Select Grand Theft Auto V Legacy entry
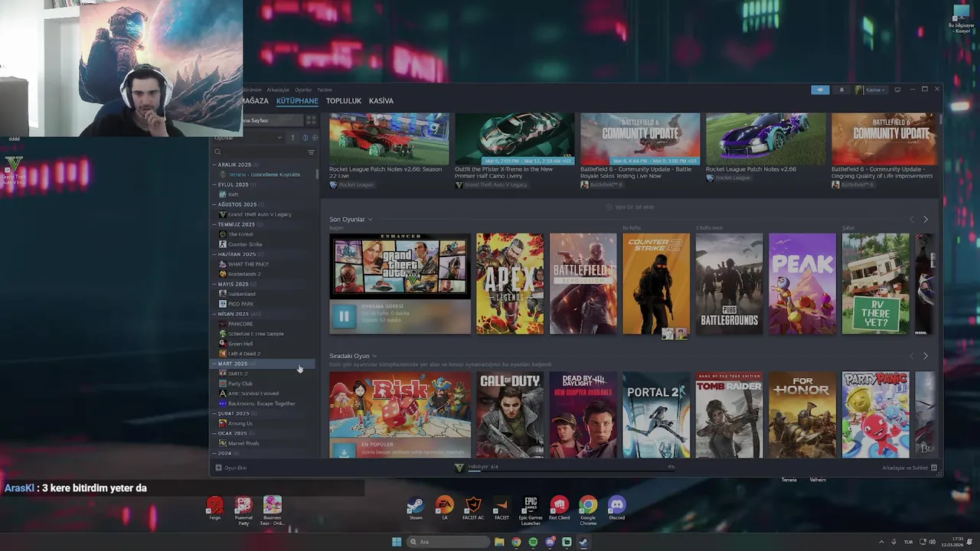The height and width of the screenshot is (551, 980). pos(260,214)
